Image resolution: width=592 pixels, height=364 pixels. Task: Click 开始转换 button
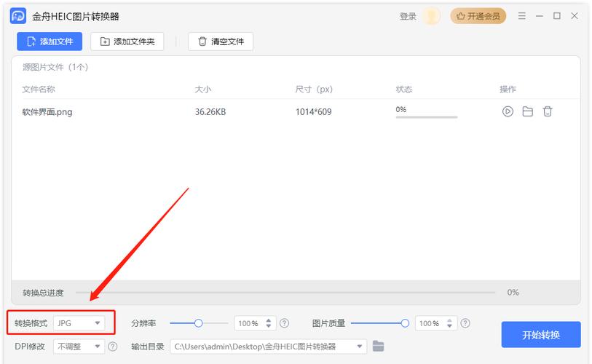(x=541, y=335)
